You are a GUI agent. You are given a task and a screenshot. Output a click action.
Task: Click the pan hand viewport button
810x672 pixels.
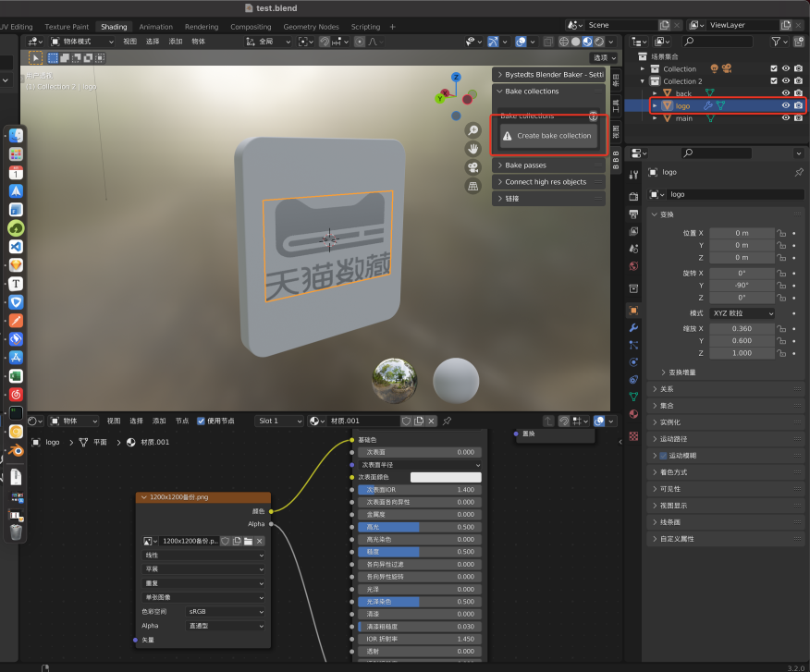tap(472, 149)
